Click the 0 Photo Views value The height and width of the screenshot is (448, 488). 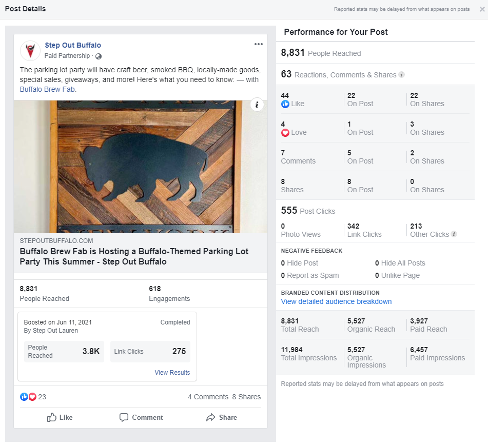(x=301, y=230)
